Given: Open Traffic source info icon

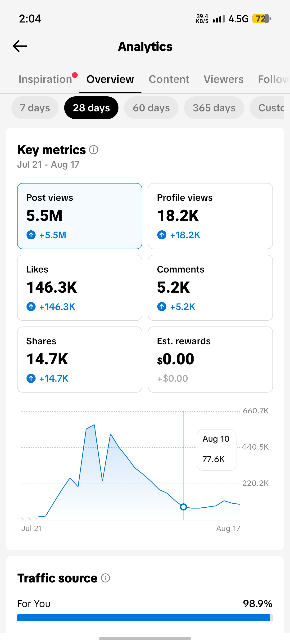Looking at the screenshot, I should pos(105,578).
